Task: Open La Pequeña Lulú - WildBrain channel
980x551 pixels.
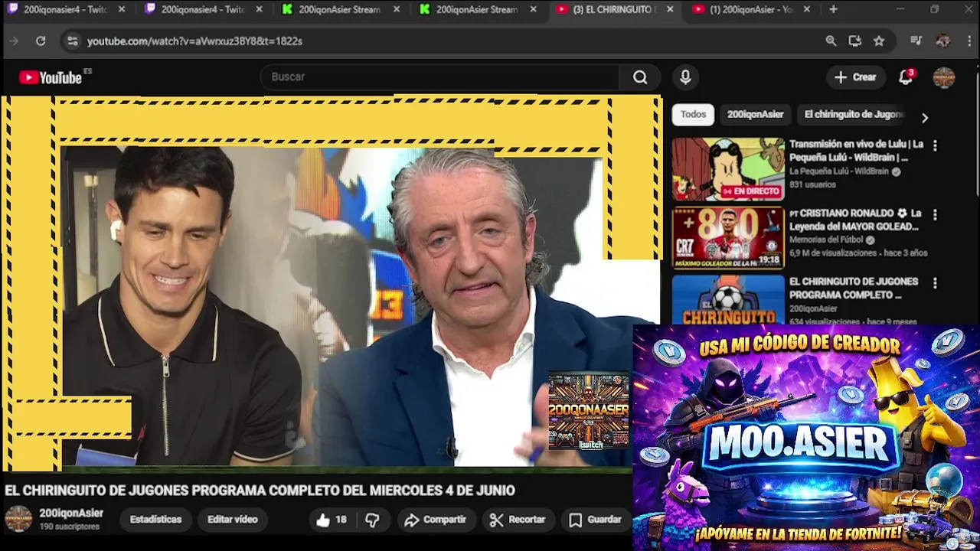Action: [x=840, y=171]
